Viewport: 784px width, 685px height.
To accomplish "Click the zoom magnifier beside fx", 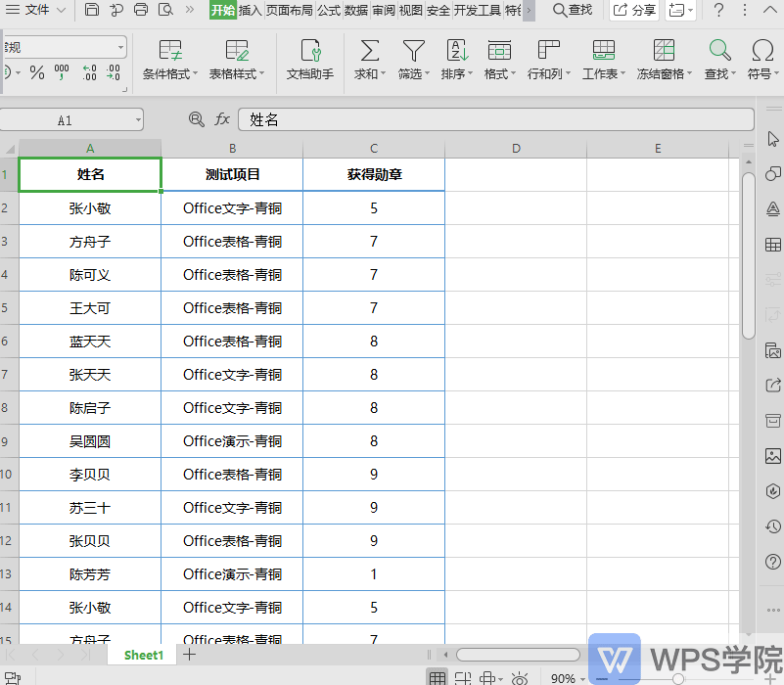I will point(196,119).
